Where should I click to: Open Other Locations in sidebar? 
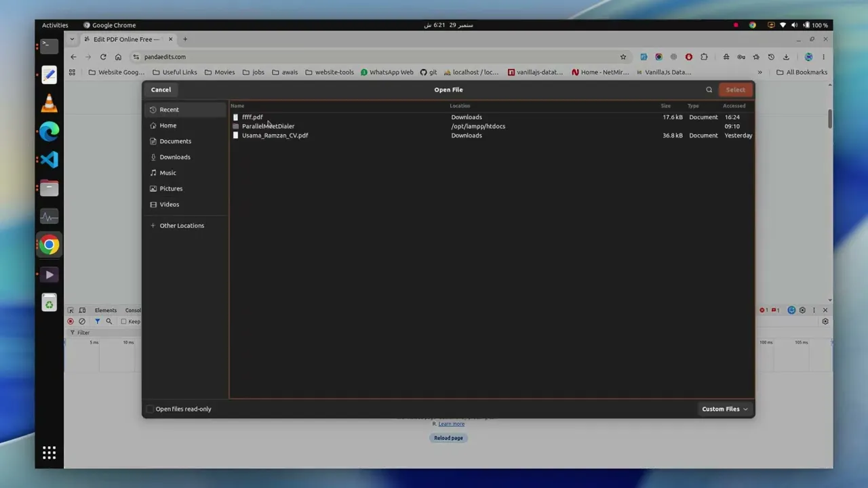tap(185, 226)
